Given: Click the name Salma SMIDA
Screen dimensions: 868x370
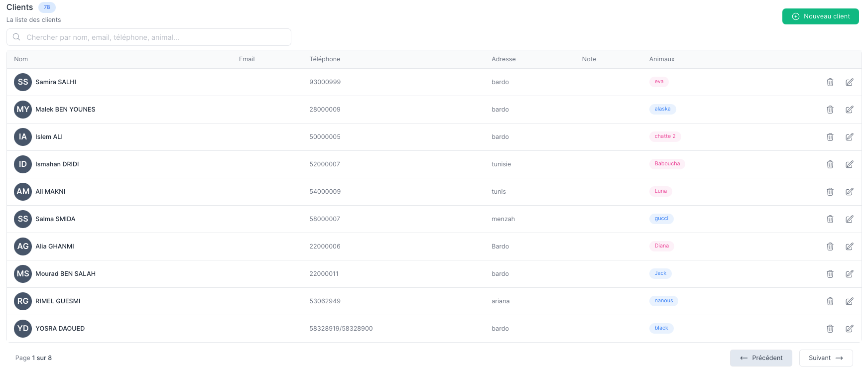Looking at the screenshot, I should tap(55, 219).
